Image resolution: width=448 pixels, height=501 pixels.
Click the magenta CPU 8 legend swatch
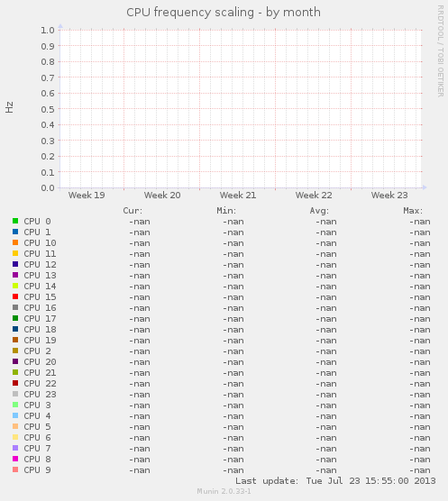click(x=15, y=459)
